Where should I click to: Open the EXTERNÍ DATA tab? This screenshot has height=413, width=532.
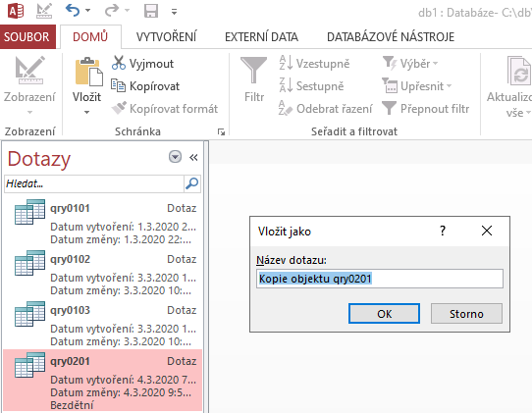261,37
